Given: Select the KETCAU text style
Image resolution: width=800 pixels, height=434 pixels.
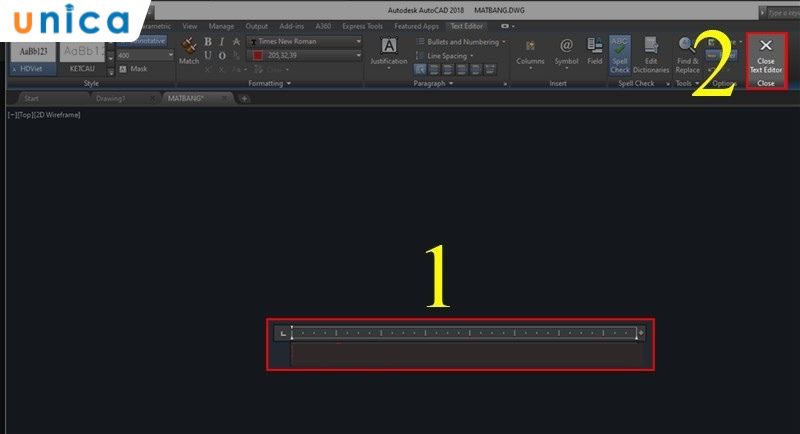Looking at the screenshot, I should 82,57.
